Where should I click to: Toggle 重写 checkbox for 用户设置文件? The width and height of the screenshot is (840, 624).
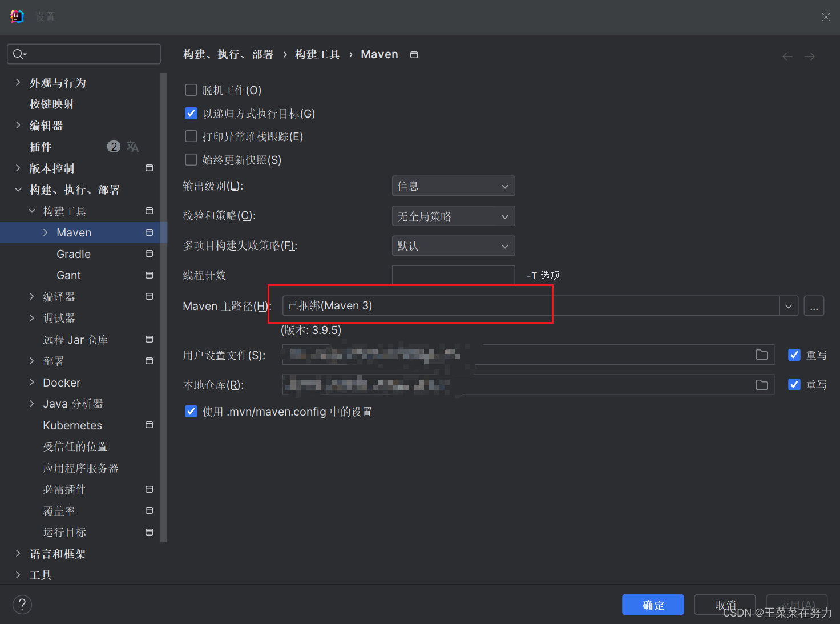pos(794,355)
